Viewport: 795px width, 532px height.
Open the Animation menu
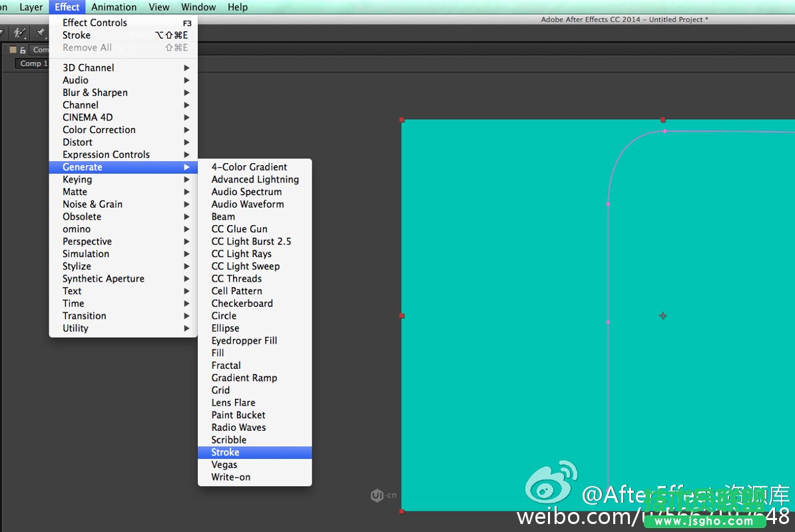pos(114,7)
